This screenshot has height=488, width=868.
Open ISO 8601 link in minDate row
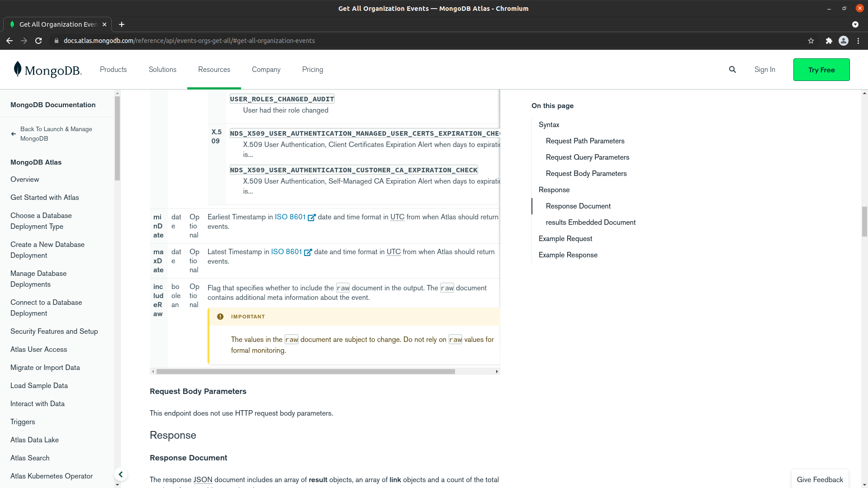(x=295, y=217)
